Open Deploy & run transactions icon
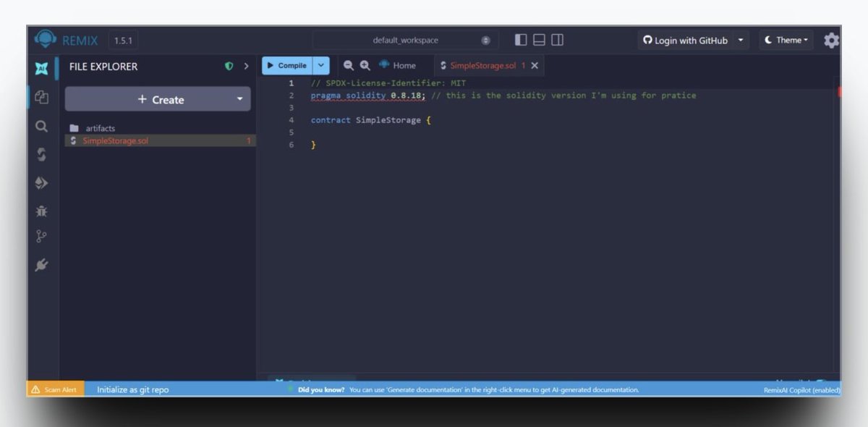Screen dimensions: 868x427 tap(42, 183)
